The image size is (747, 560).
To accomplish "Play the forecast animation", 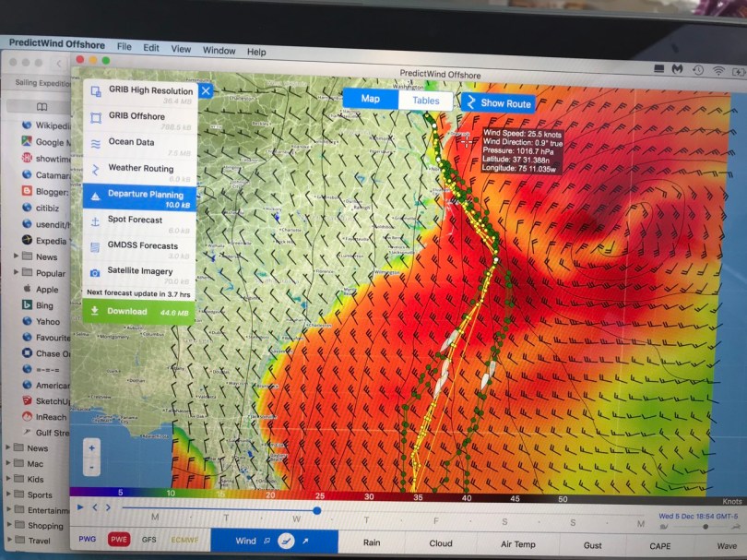I will 80,506.
